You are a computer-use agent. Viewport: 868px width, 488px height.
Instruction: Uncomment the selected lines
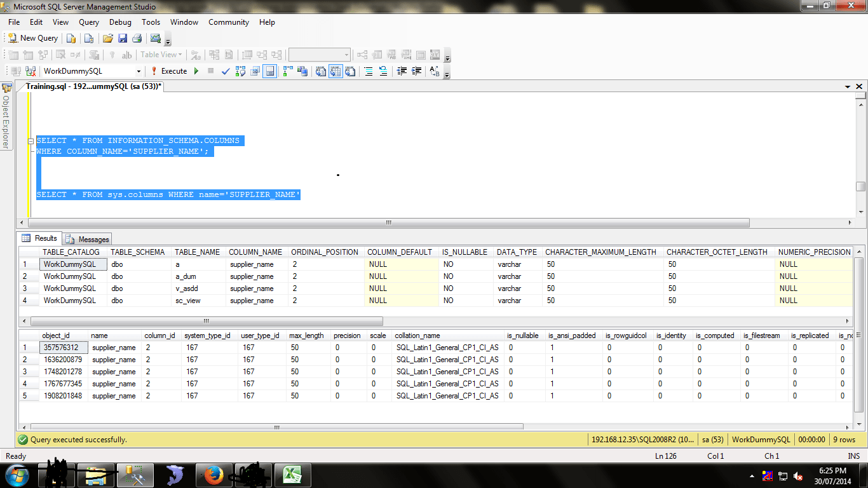coord(383,71)
